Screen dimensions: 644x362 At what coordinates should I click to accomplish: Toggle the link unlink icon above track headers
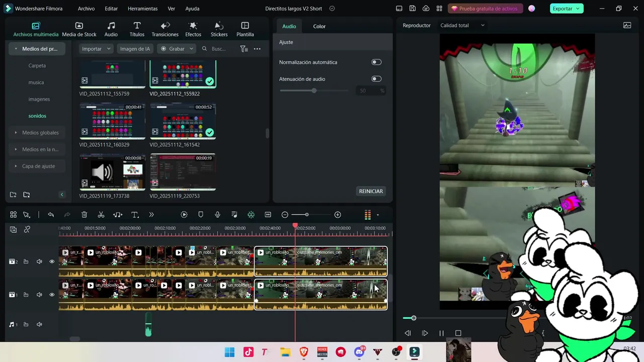coord(27,229)
